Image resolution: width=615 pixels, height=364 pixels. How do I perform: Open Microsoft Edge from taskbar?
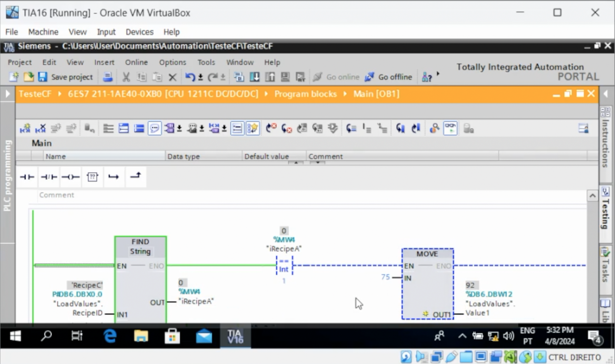110,336
